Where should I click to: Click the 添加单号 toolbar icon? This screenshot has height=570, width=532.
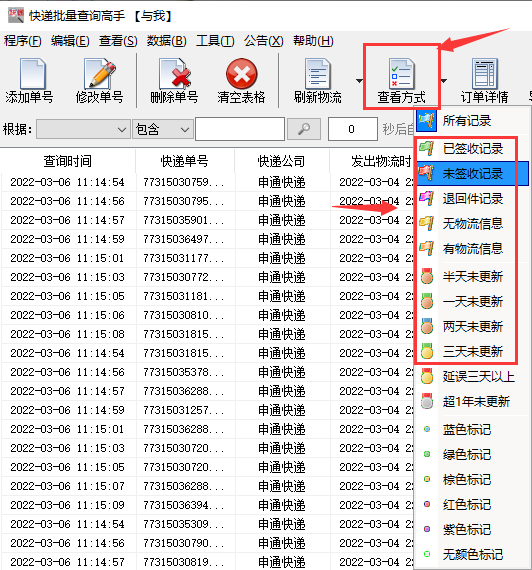point(32,74)
